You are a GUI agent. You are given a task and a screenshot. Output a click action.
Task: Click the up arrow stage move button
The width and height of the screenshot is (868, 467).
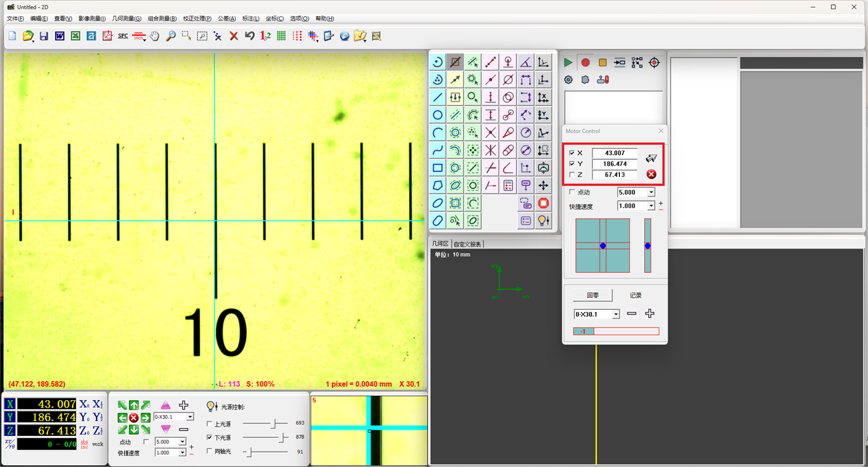point(134,406)
